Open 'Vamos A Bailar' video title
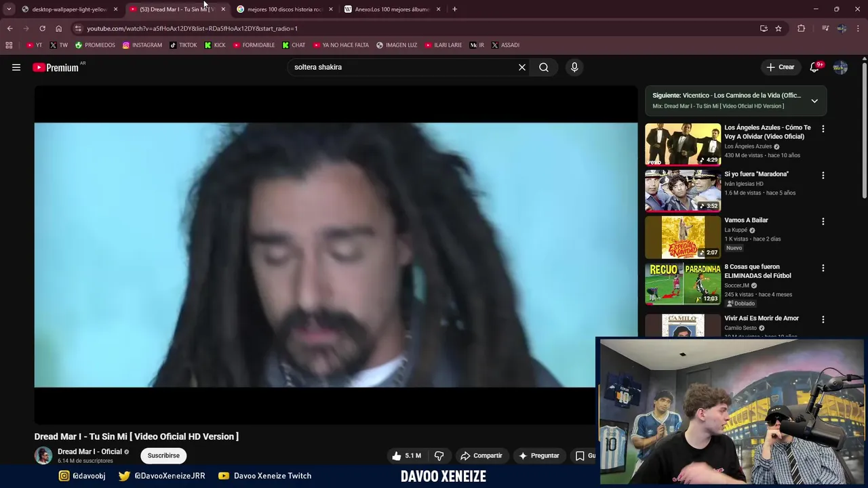Viewport: 868px width, 488px height. [x=746, y=220]
